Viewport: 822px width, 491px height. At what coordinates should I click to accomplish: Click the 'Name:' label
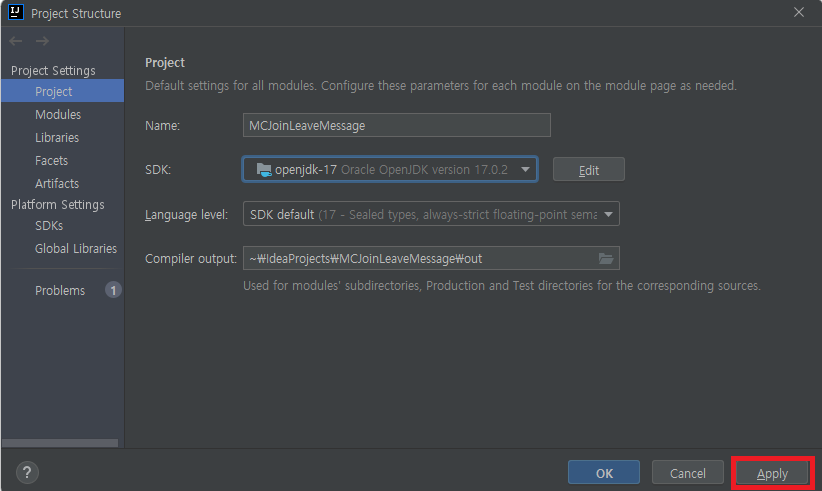pos(163,126)
